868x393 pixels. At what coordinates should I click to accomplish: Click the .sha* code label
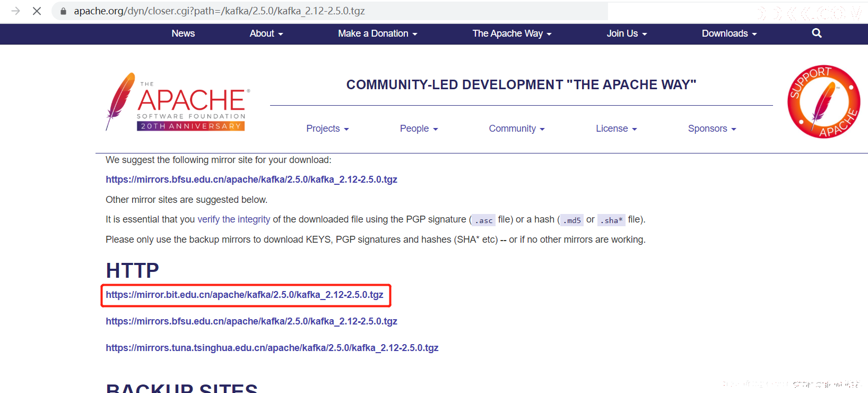point(611,220)
